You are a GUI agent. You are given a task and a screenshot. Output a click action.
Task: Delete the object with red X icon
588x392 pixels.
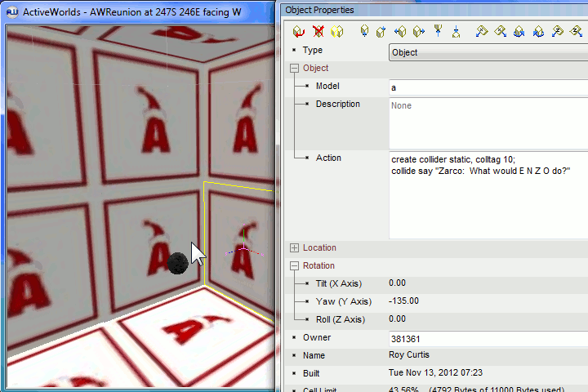318,32
